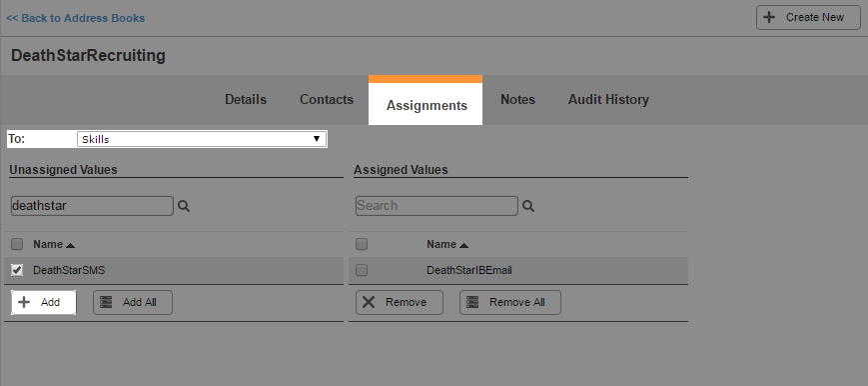View the Audit History tab

click(608, 100)
